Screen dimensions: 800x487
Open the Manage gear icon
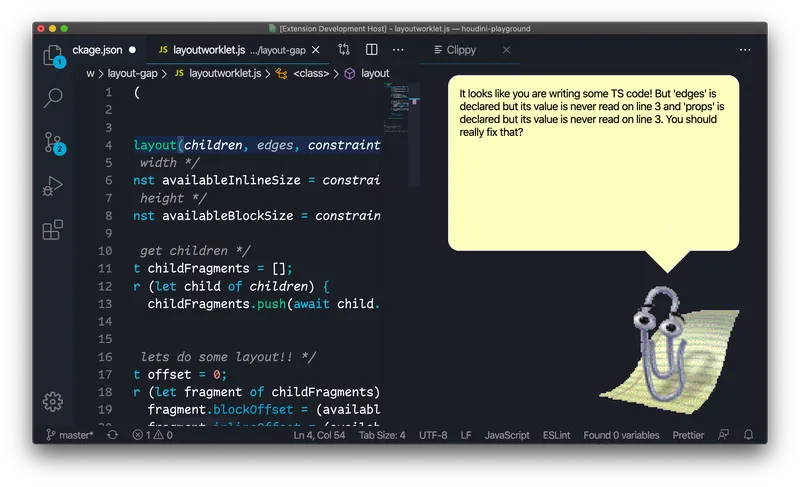pos(53,402)
